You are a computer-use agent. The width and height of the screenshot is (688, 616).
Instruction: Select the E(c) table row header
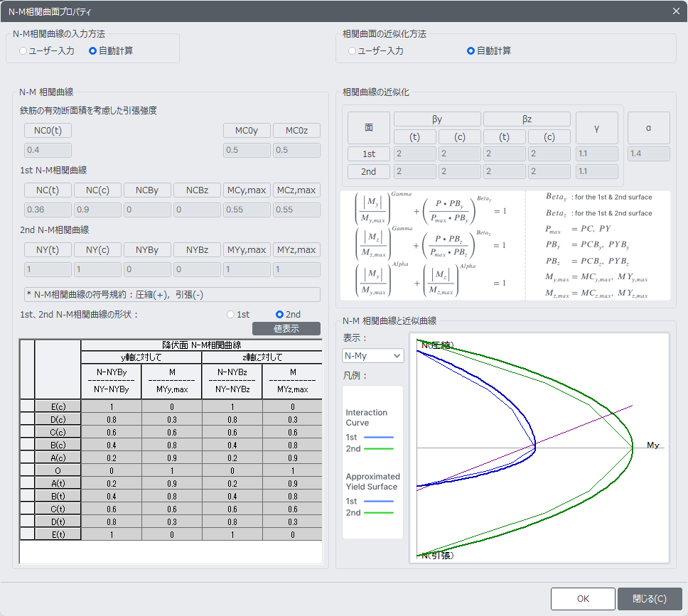click(58, 406)
